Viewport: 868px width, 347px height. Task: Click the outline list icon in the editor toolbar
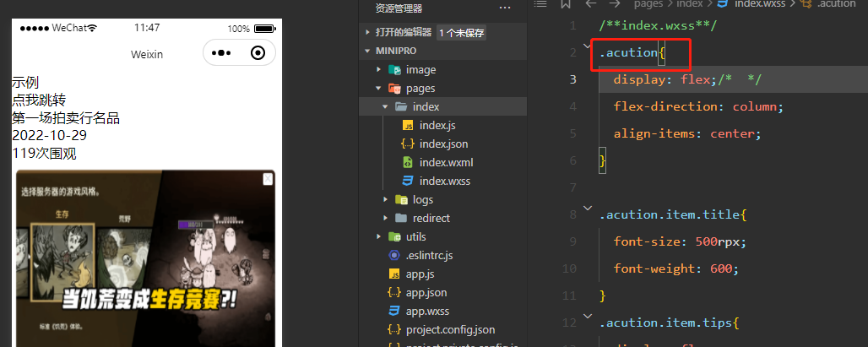[540, 4]
